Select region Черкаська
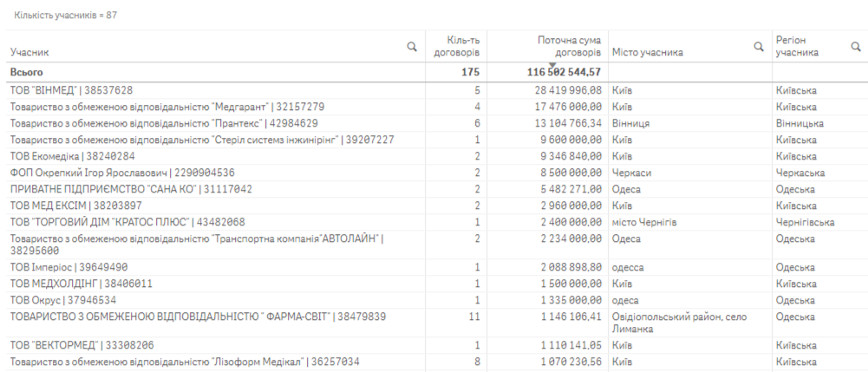This screenshot has width=868, height=372. [x=799, y=173]
